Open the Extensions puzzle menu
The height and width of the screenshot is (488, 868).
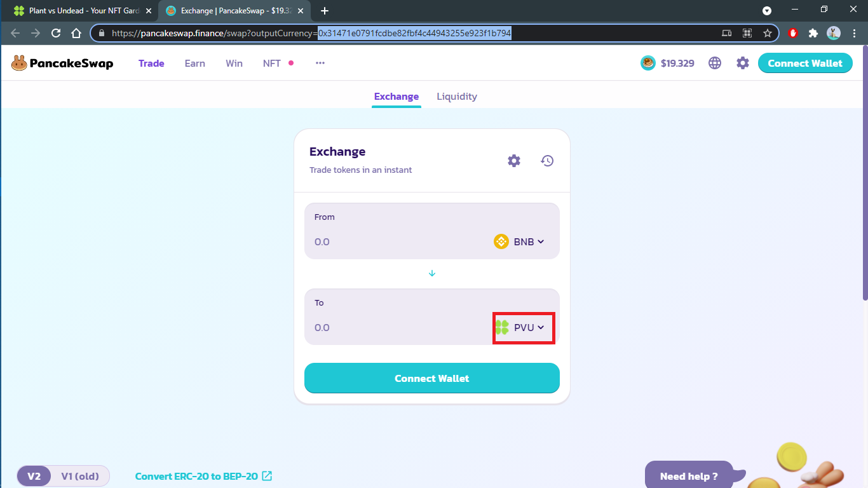point(813,33)
